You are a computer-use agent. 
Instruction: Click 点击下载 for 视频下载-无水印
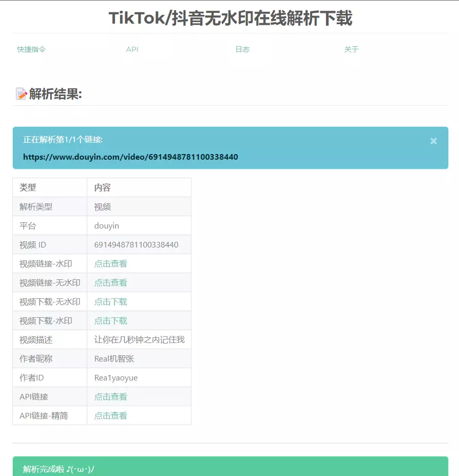[110, 302]
